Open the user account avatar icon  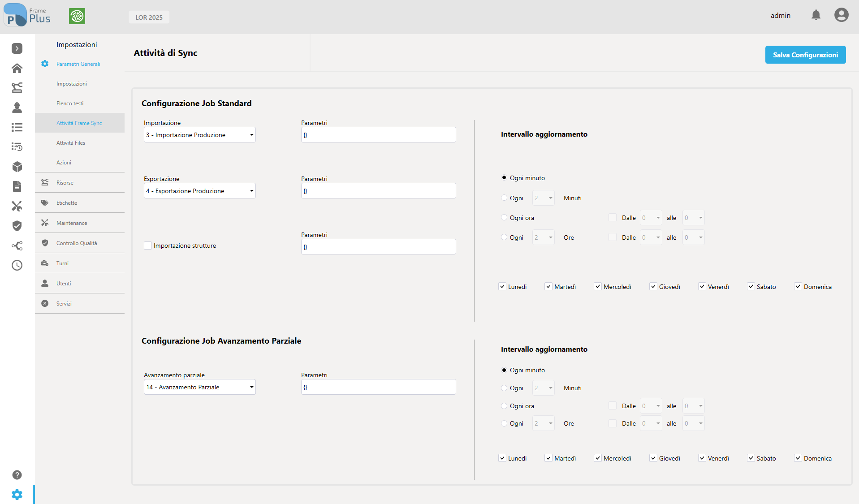tap(841, 15)
